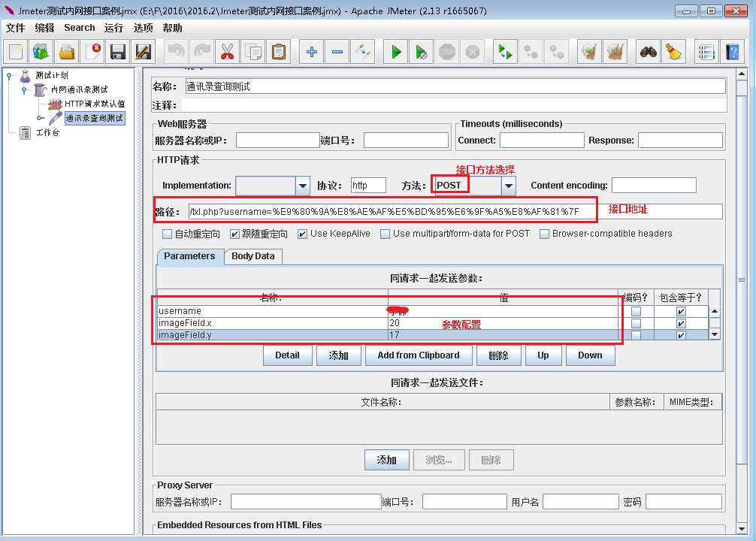This screenshot has height=541, width=756.
Task: Click the Save As toolbar icon
Action: 144,52
